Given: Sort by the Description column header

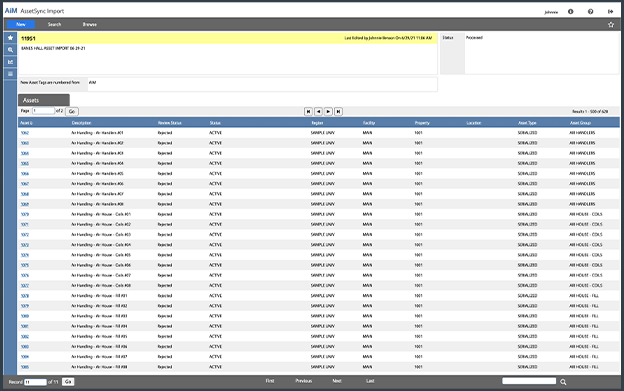Looking at the screenshot, I should pyautogui.click(x=82, y=123).
